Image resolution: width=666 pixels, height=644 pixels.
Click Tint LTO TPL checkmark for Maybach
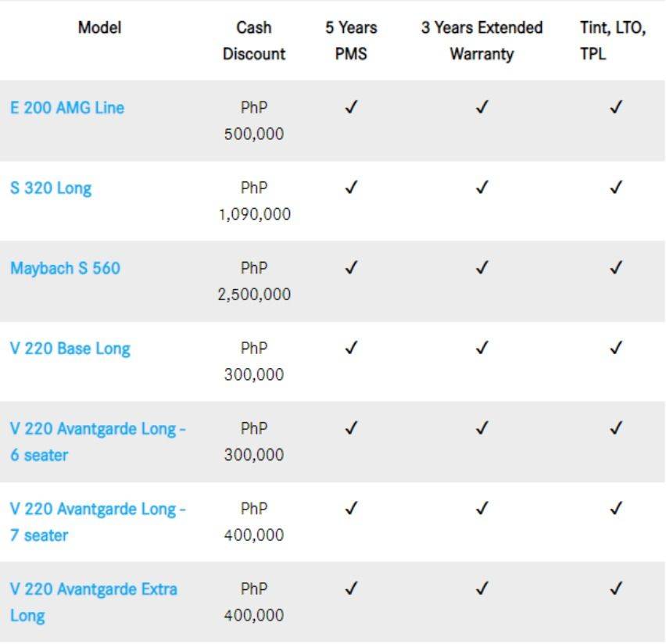(x=616, y=267)
